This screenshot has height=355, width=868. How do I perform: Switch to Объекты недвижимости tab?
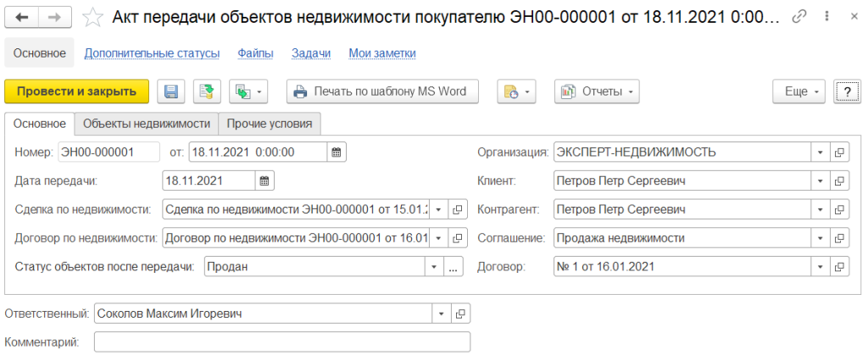click(x=147, y=124)
